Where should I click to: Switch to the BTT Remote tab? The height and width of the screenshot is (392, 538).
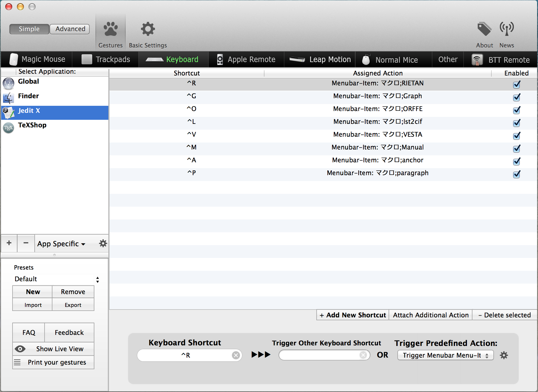[x=500, y=59]
